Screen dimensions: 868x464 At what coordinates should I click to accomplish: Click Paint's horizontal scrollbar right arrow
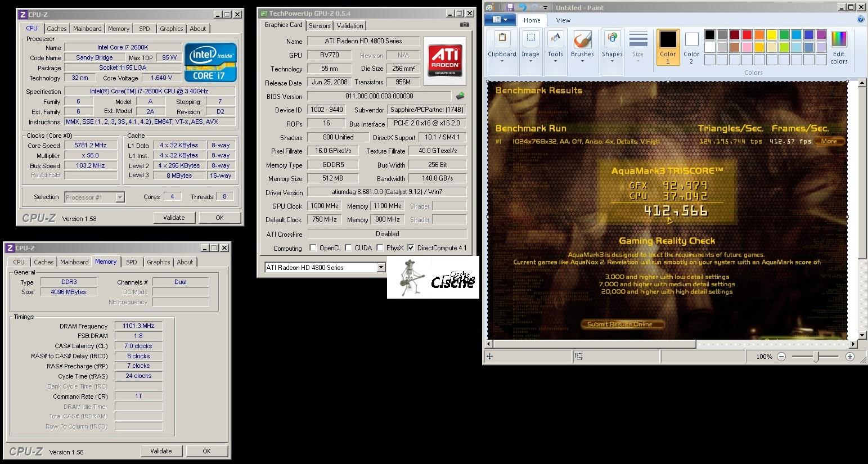[x=854, y=344]
